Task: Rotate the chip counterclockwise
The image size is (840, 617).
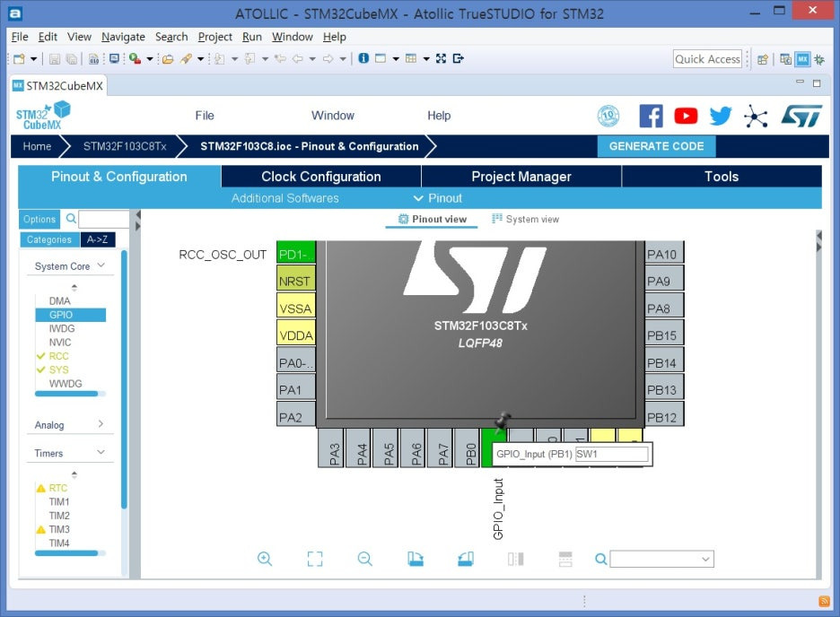Action: pos(466,559)
